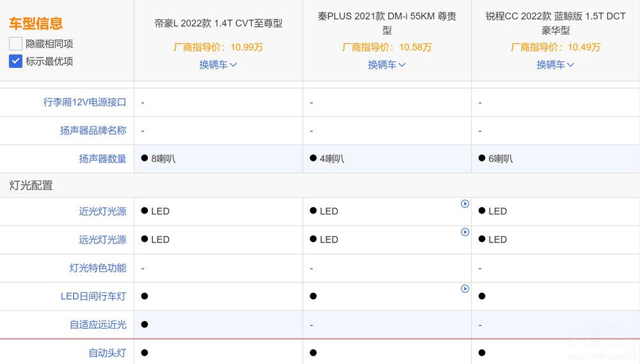Uncheck the 标示最优项 checkbox

coord(16,61)
